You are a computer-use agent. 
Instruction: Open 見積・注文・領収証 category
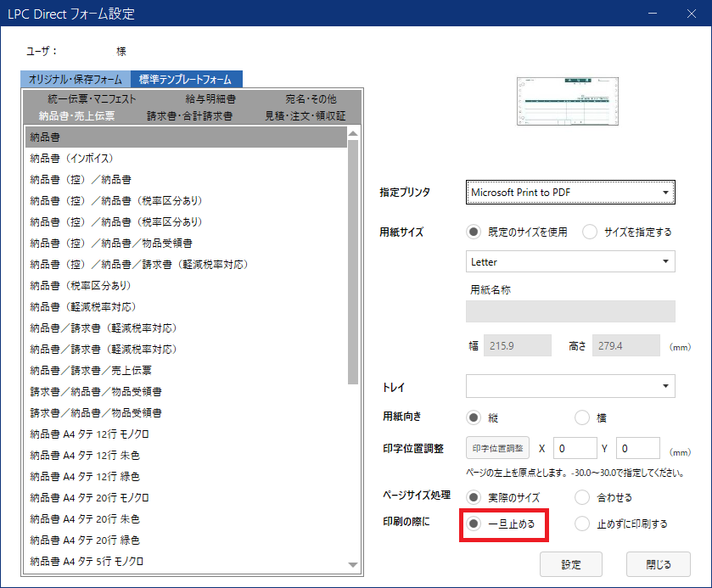tap(306, 115)
